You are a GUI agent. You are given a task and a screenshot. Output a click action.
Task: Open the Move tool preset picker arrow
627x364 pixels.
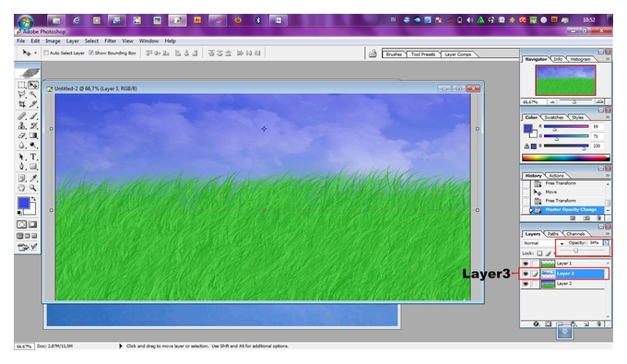(x=36, y=53)
